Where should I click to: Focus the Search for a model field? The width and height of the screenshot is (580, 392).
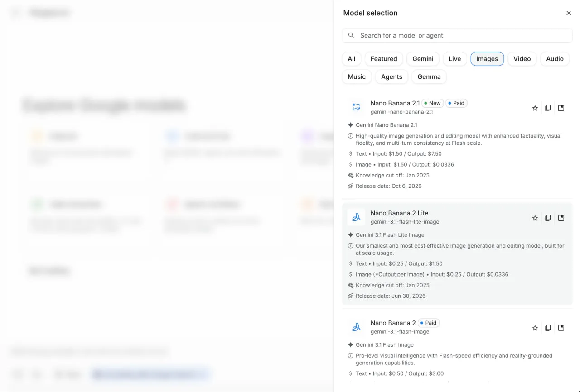pos(457,35)
